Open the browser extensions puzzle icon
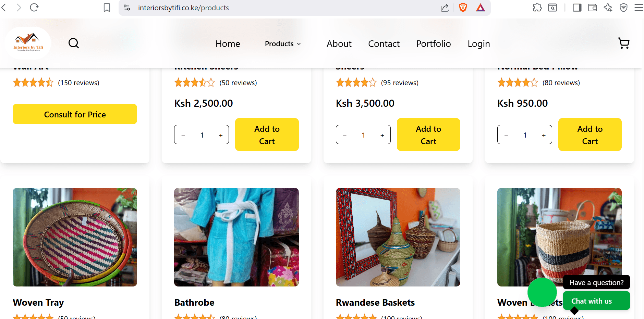 pos(537,8)
